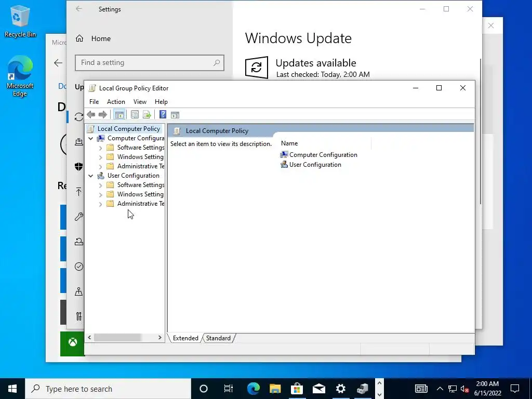Expand Windows Settings under Computer Configuration
This screenshot has height=399, width=532.
tap(100, 157)
